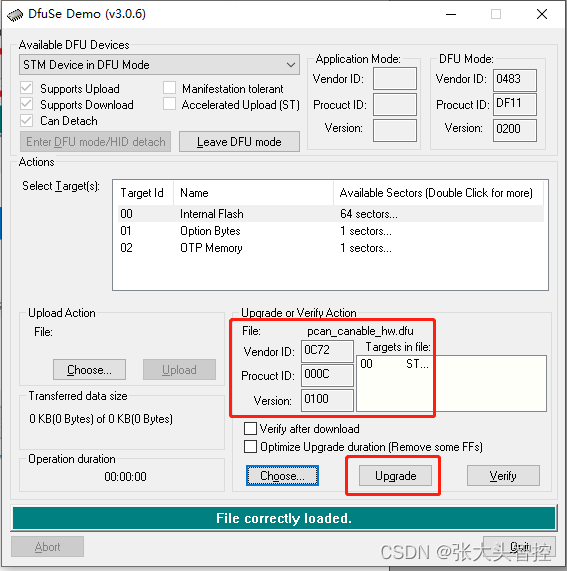Viewport: 567px width, 571px height.
Task: Toggle the Supports Download checkbox
Action: [x=27, y=104]
